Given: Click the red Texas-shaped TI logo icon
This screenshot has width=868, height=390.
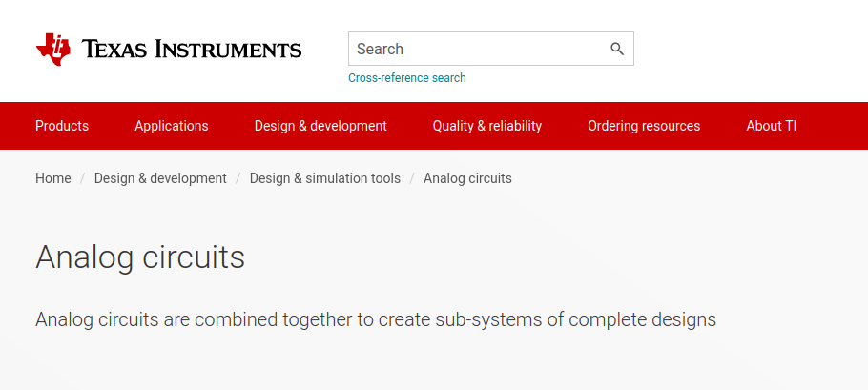Looking at the screenshot, I should point(53,50).
